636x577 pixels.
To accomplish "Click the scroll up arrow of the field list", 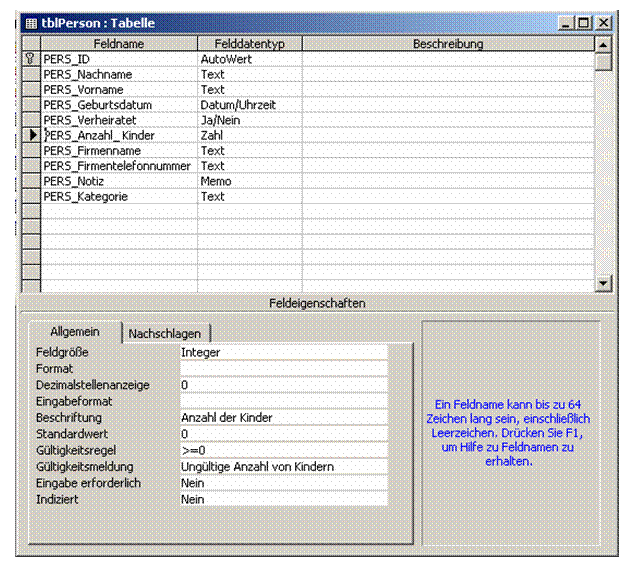I will click(x=604, y=44).
